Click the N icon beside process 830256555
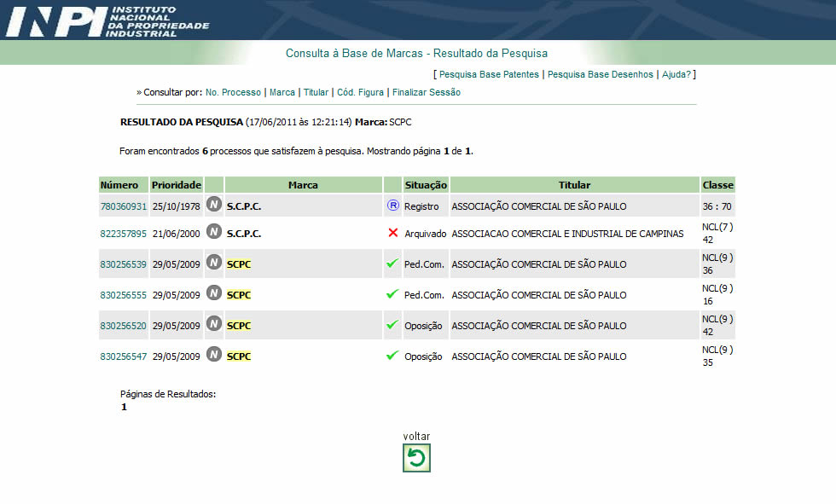The height and width of the screenshot is (504, 836). [x=214, y=294]
